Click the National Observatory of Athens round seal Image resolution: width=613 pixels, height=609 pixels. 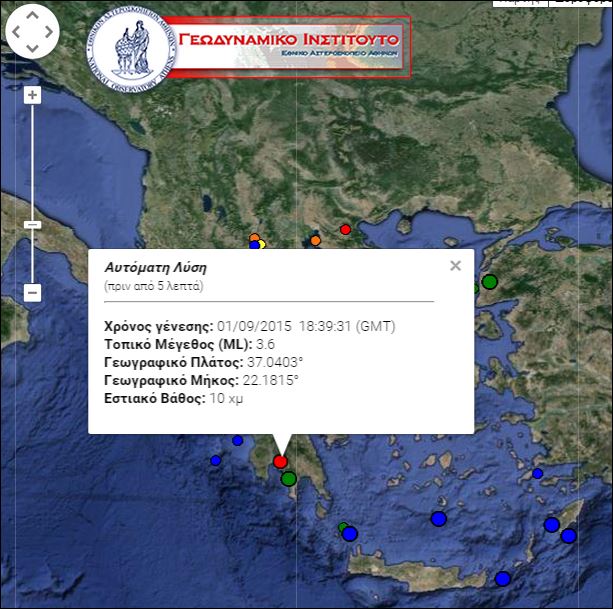(131, 49)
